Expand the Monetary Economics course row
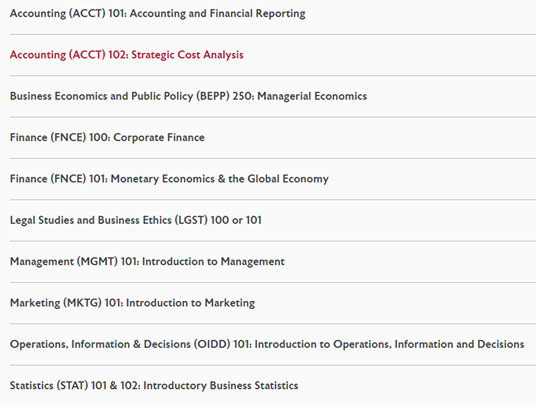The height and width of the screenshot is (405, 536). pyautogui.click(x=273, y=179)
